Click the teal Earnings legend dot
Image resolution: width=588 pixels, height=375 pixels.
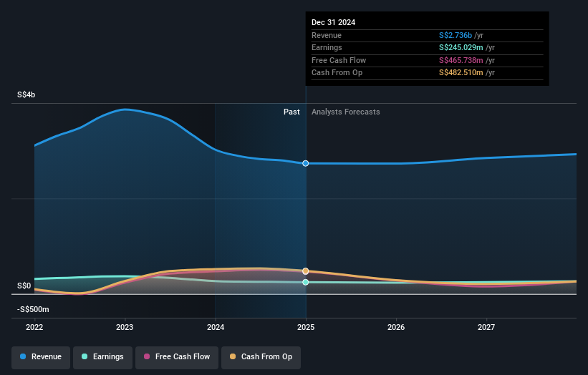(x=85, y=356)
